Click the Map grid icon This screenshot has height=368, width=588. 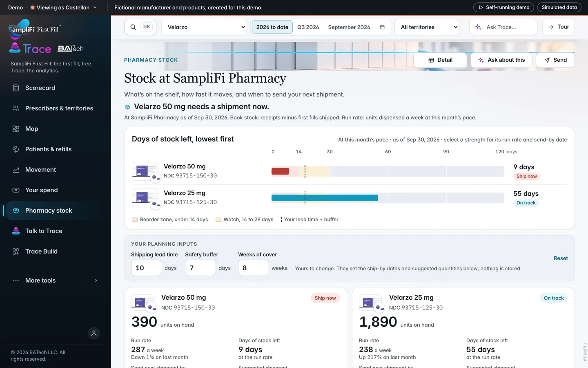click(x=16, y=129)
